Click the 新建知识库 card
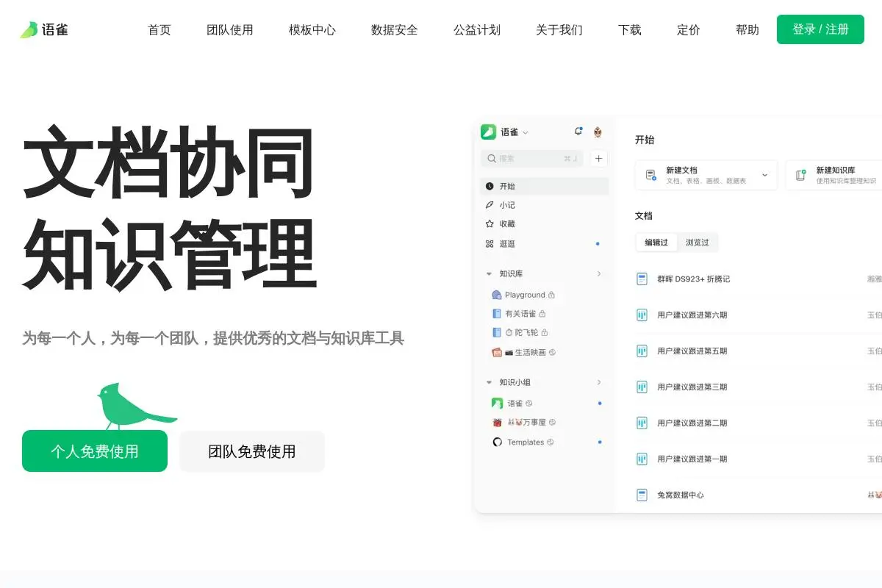The height and width of the screenshot is (588, 882). point(833,175)
